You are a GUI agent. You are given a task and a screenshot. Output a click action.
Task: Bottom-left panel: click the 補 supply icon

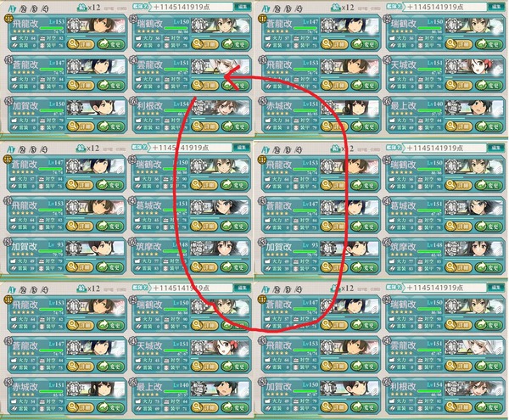tap(81, 288)
